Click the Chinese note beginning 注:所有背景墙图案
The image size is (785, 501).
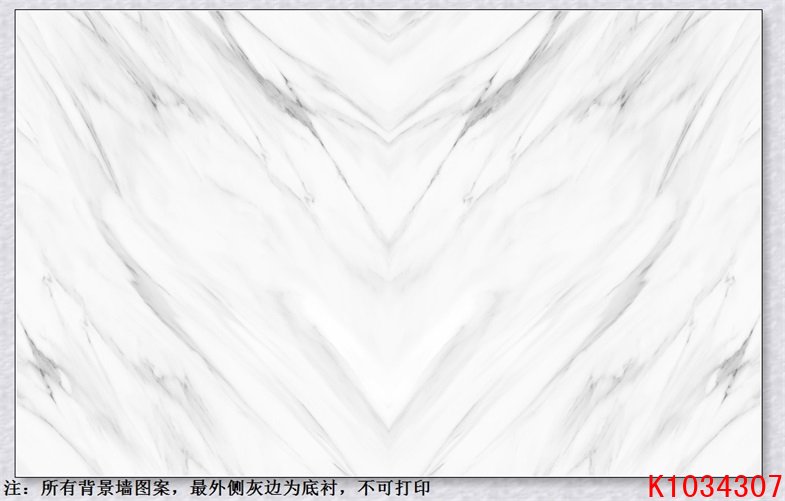tap(216, 488)
